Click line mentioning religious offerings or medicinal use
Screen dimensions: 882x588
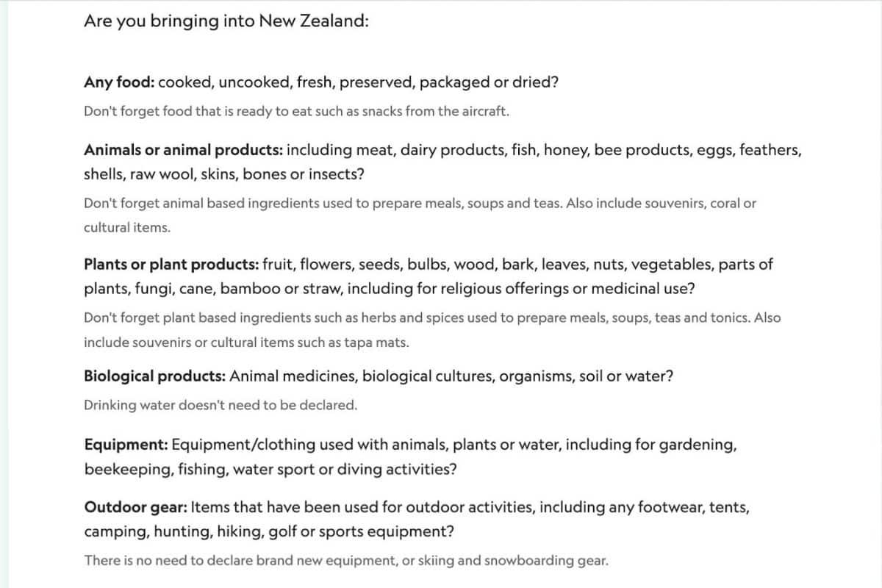click(x=389, y=289)
